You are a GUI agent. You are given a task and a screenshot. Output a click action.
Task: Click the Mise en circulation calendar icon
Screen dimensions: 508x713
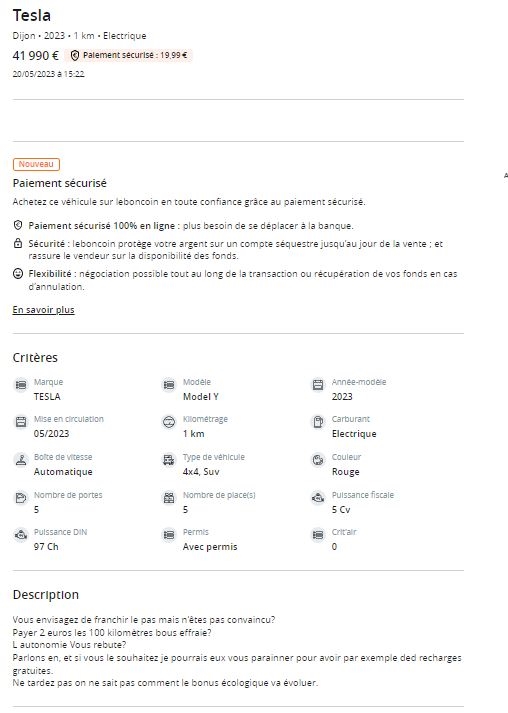pos(21,422)
